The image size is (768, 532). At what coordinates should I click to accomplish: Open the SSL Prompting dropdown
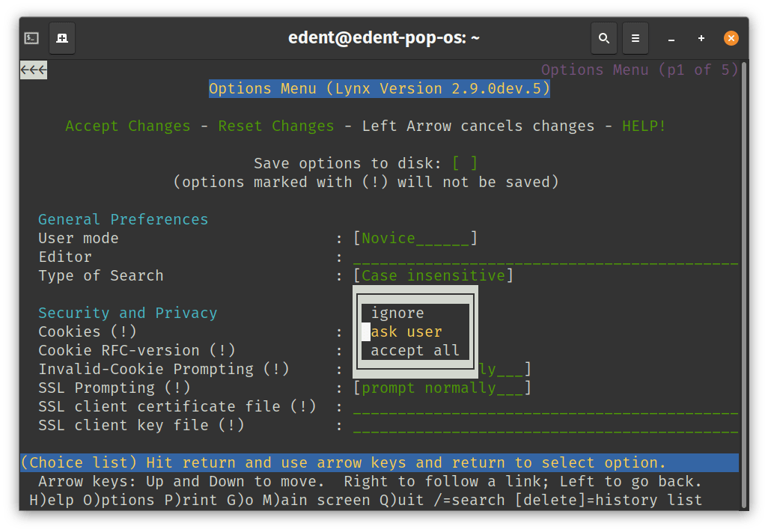[442, 388]
